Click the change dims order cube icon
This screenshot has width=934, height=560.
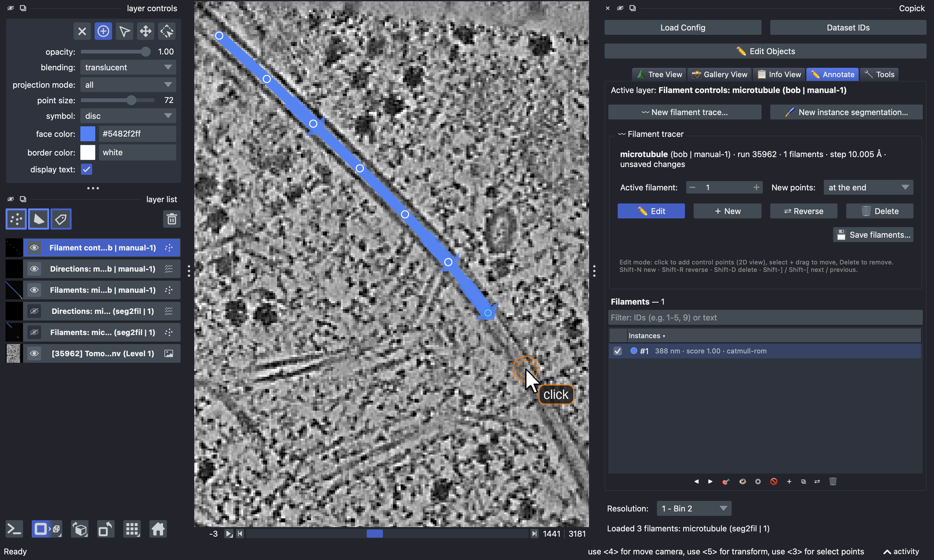point(79,529)
